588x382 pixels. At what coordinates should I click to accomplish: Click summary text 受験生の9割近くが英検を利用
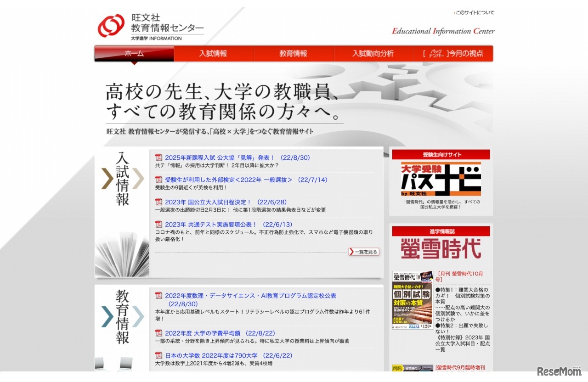(x=192, y=187)
